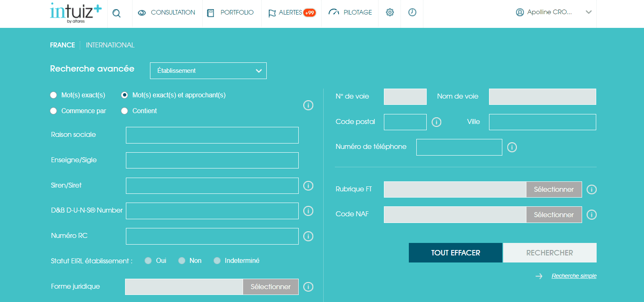
Task: Open the history clock icon
Action: tap(412, 12)
